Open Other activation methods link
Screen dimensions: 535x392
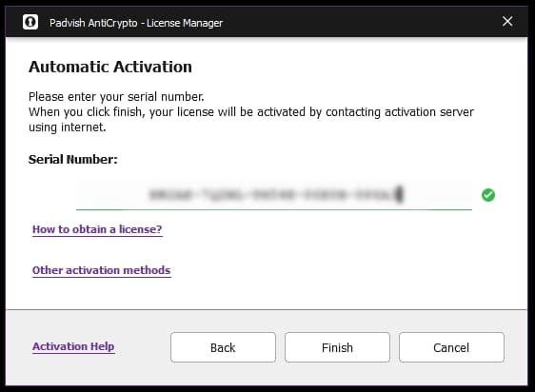point(101,270)
